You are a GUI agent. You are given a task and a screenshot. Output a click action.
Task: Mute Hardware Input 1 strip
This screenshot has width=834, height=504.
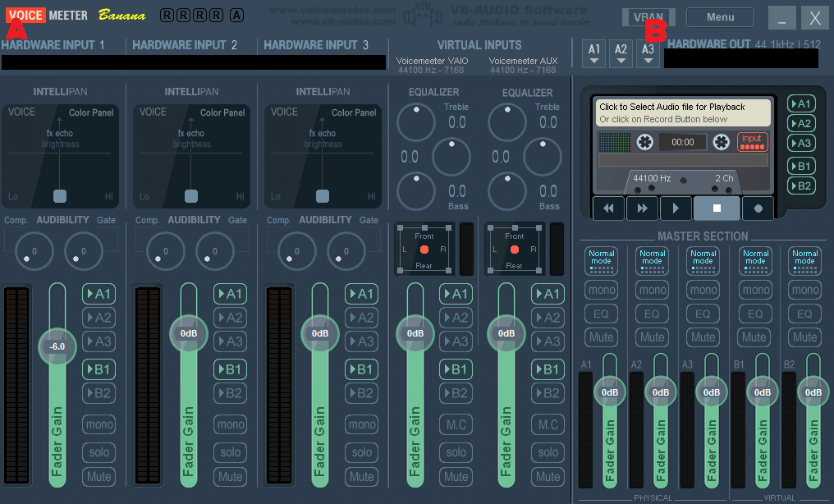[99, 476]
